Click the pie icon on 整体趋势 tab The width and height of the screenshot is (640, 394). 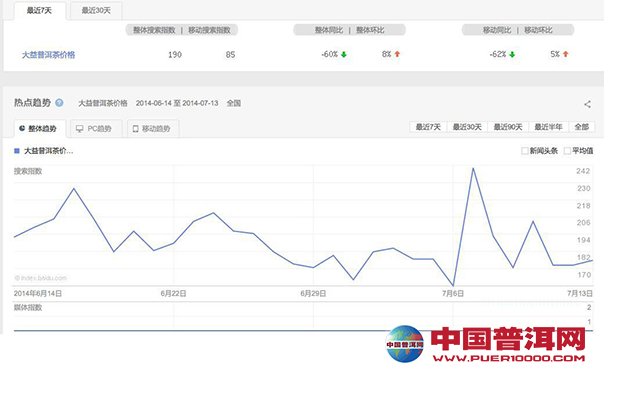coord(22,128)
